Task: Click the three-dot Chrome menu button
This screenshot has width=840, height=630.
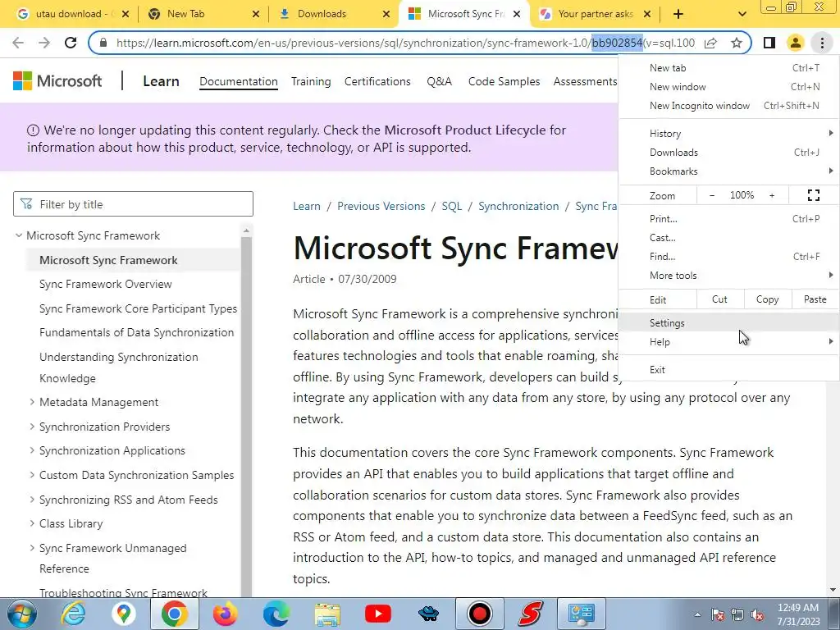Action: coord(822,43)
